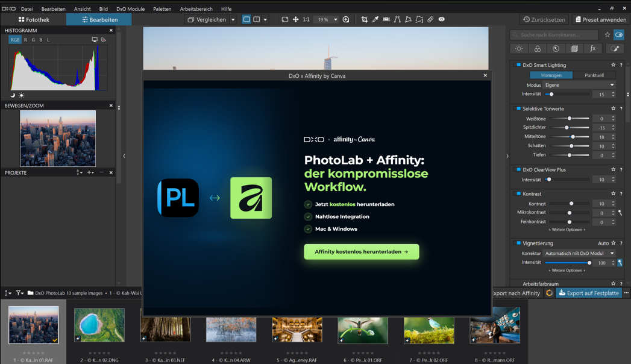Expand Weitere Optionen under Vignettierung
Viewport: 631px width, 364px height.
point(567,270)
